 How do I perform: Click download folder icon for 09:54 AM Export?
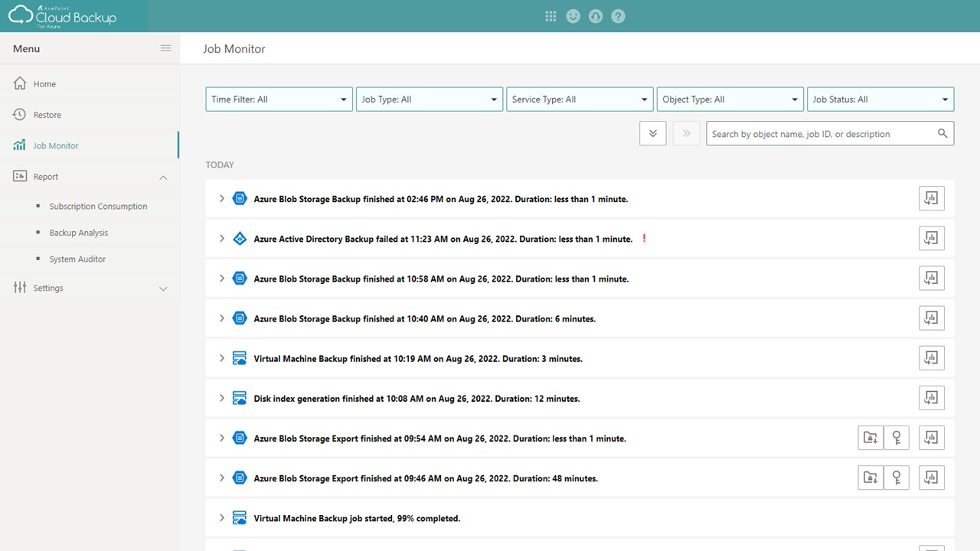click(871, 438)
